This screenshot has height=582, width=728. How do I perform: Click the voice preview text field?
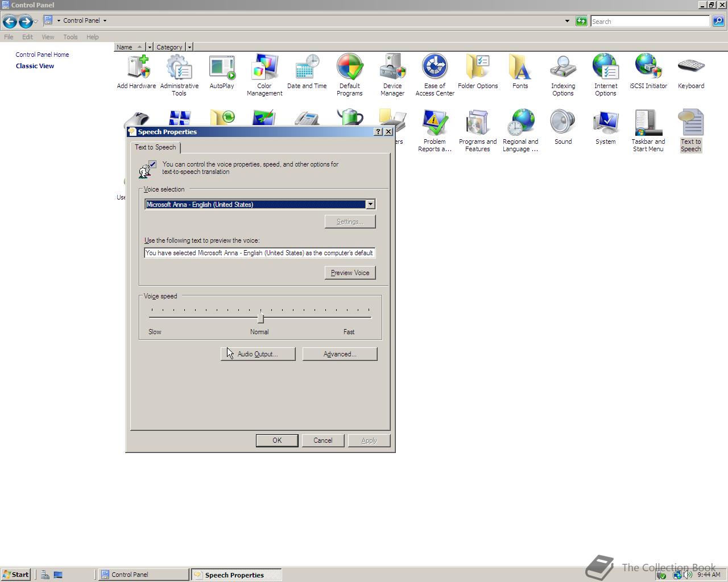[259, 253]
